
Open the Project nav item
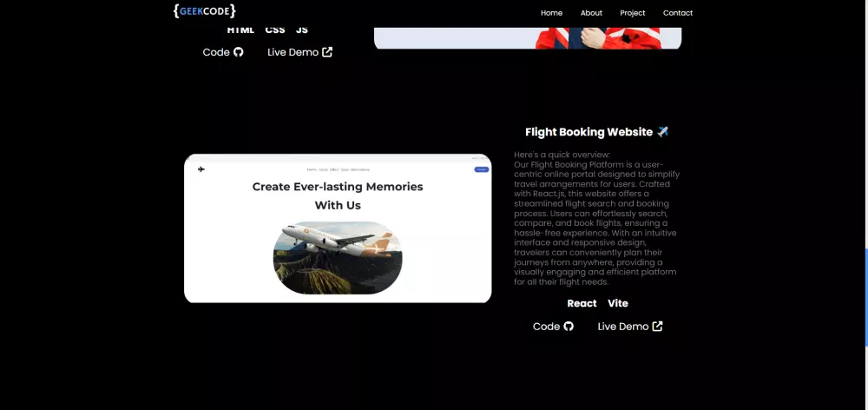point(632,13)
